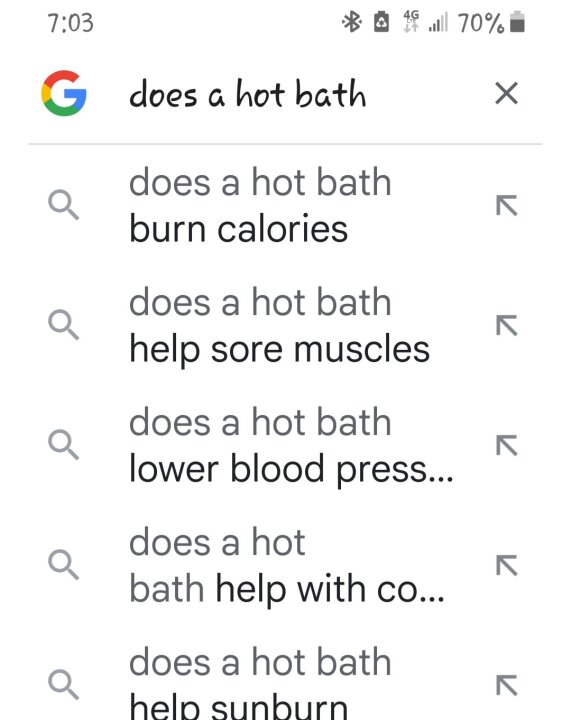The image size is (571, 720).
Task: Fill query using arrow beside lower blood pressure
Action: point(506,445)
